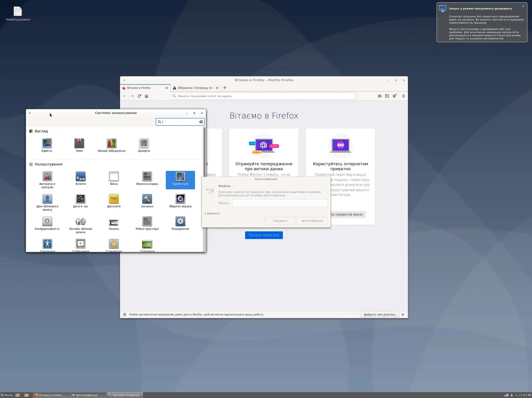Open the Меню start menu on the panel
This screenshot has width=532, height=398.
(7, 395)
